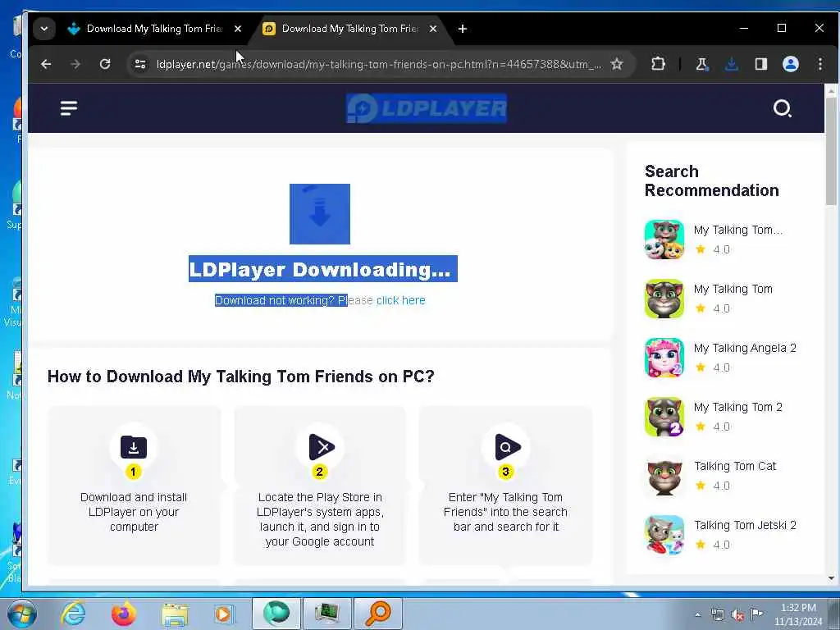
Task: Click the 'My Talking Tom...' truncated title link
Action: pyautogui.click(x=737, y=231)
